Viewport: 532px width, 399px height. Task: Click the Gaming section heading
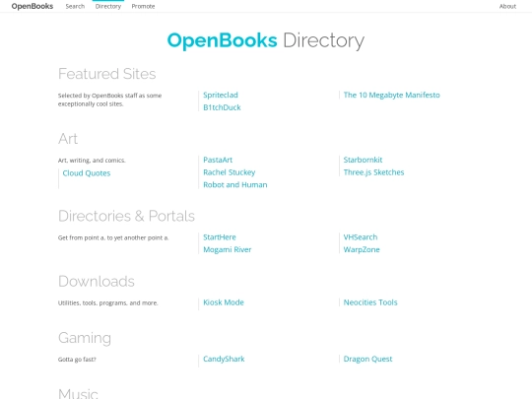pyautogui.click(x=85, y=338)
